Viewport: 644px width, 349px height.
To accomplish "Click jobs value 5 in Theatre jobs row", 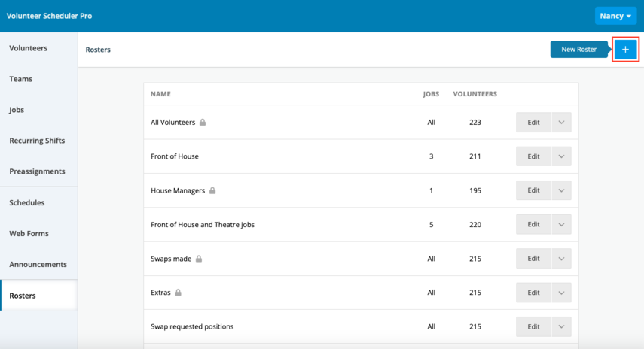I will point(432,224).
